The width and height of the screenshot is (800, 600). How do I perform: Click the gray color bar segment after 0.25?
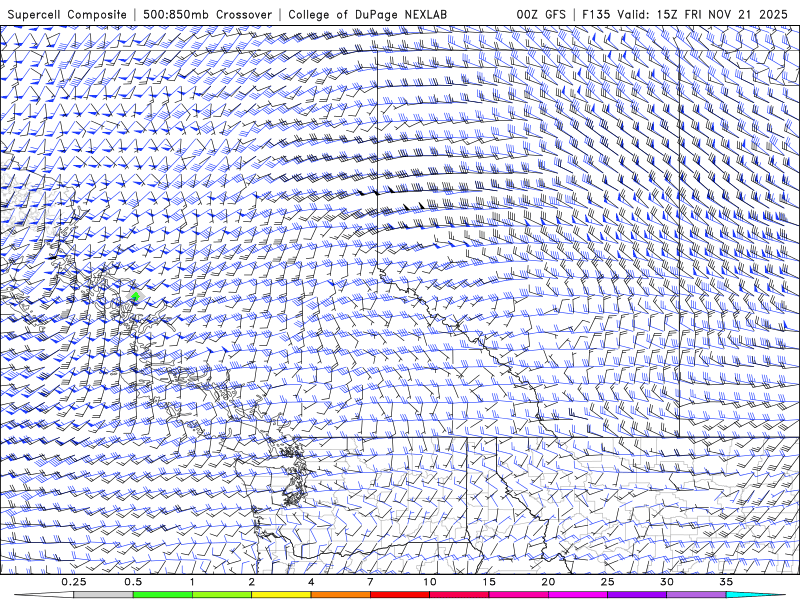(x=103, y=595)
